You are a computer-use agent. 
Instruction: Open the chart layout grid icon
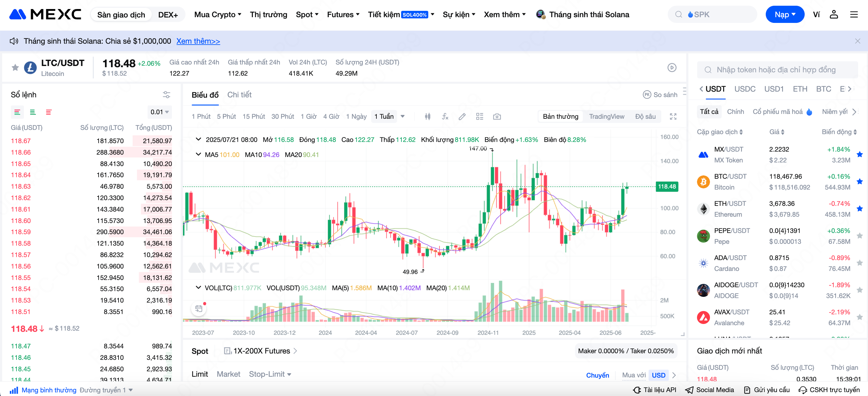tap(480, 117)
